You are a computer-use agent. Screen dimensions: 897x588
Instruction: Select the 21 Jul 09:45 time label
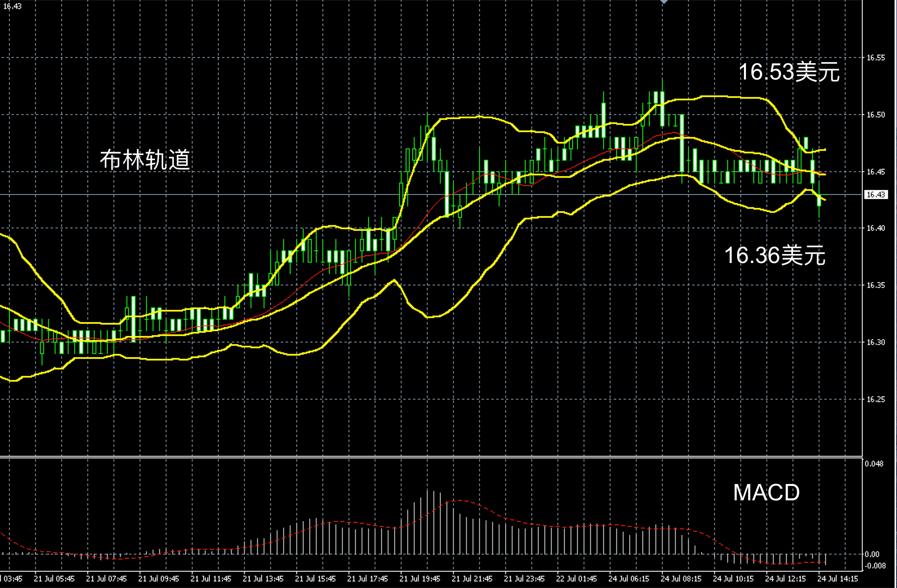pos(159,579)
